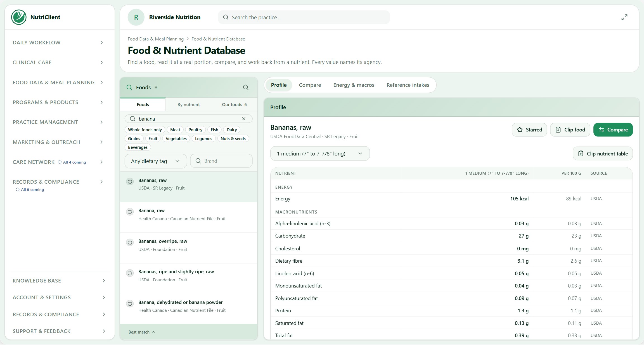Expand the Practice Management section
This screenshot has height=345, width=644.
(58, 122)
